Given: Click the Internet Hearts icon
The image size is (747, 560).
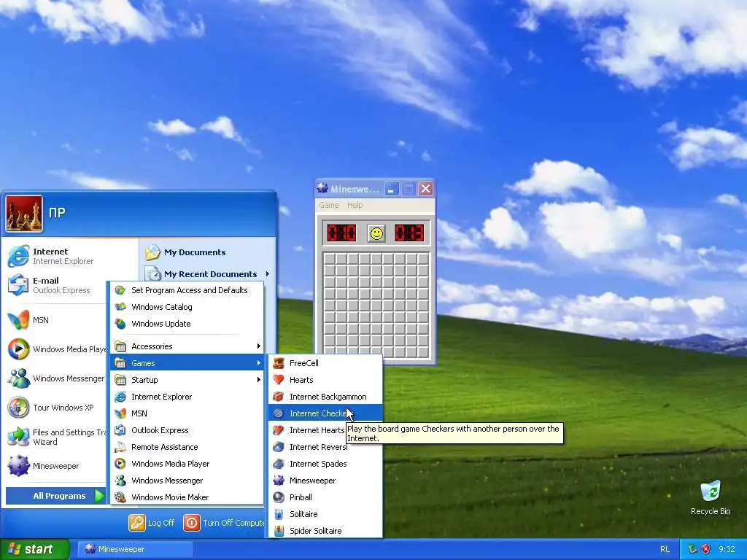Looking at the screenshot, I should click(279, 430).
